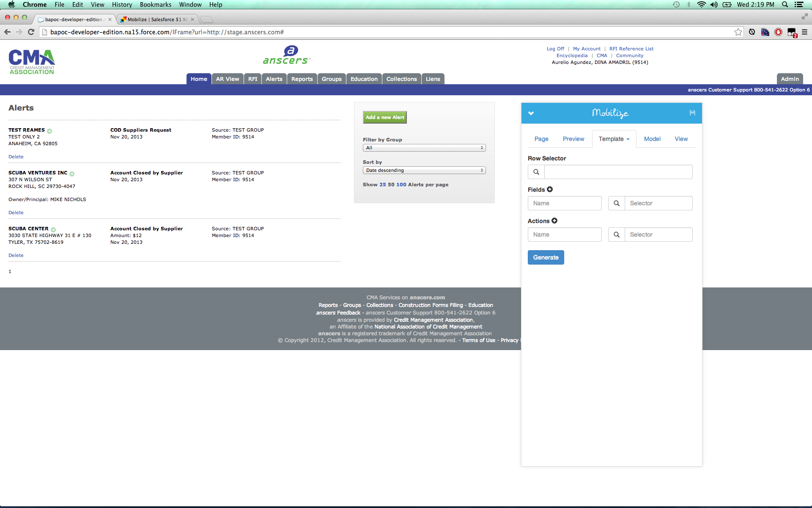Add a new action with plus icon
The height and width of the screenshot is (508, 812).
(554, 221)
